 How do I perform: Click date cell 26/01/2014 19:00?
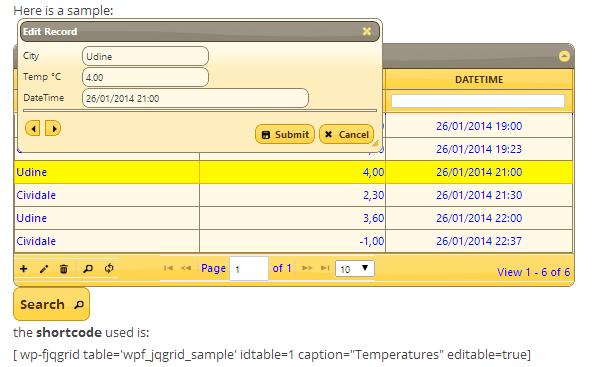pyautogui.click(x=479, y=126)
